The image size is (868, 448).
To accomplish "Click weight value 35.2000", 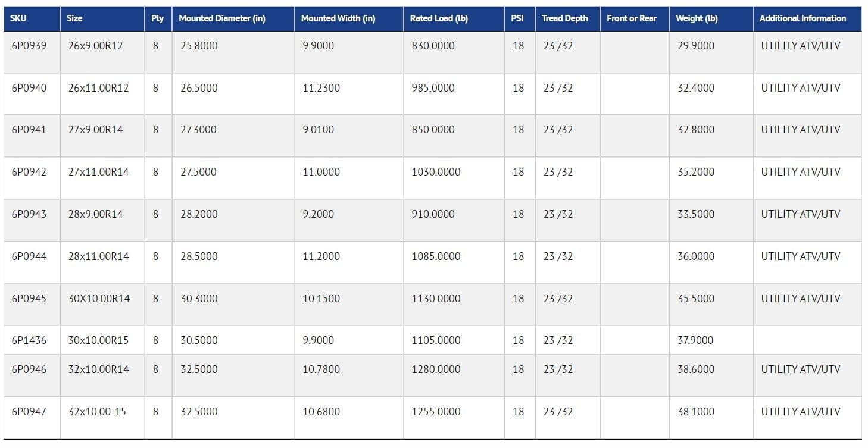I will pyautogui.click(x=696, y=172).
